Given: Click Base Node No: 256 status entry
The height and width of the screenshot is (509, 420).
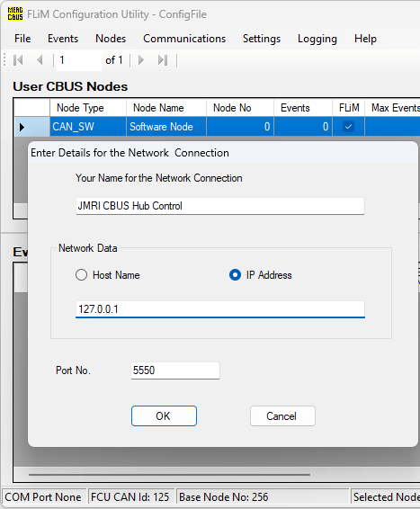Looking at the screenshot, I should click(x=263, y=497).
